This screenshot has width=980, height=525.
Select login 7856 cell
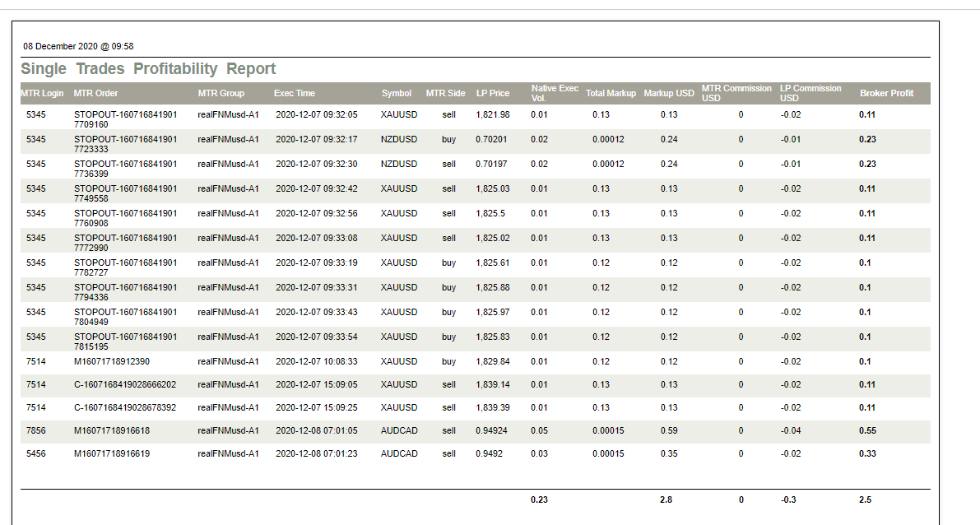[x=36, y=430]
